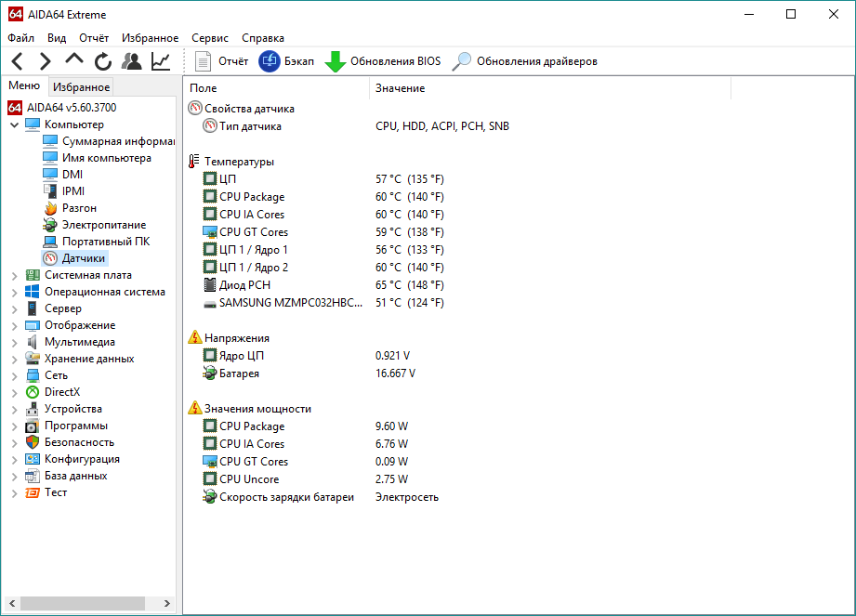Click the tree scrollbar right arrow

point(167,603)
